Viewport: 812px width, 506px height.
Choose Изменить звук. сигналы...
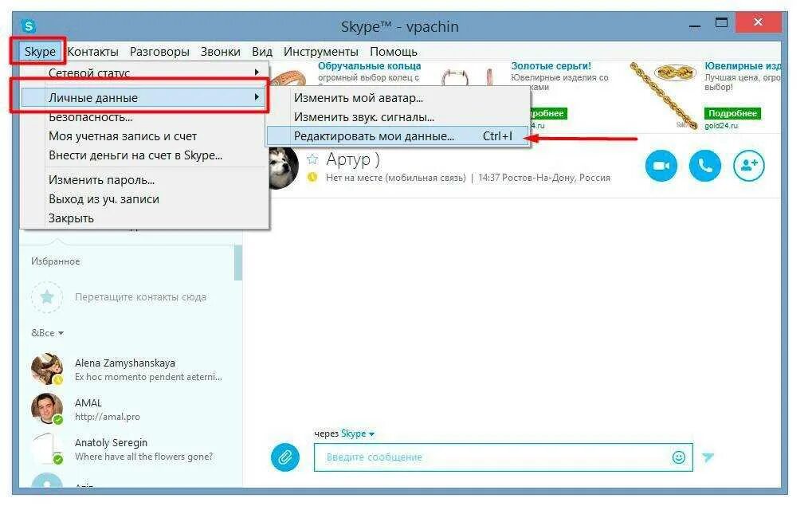tap(397, 117)
